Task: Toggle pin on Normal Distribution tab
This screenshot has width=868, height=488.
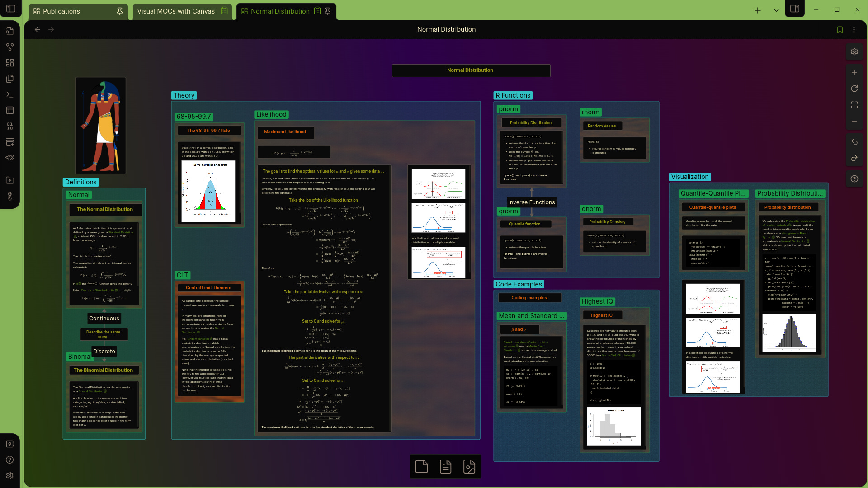Action: pyautogui.click(x=328, y=11)
